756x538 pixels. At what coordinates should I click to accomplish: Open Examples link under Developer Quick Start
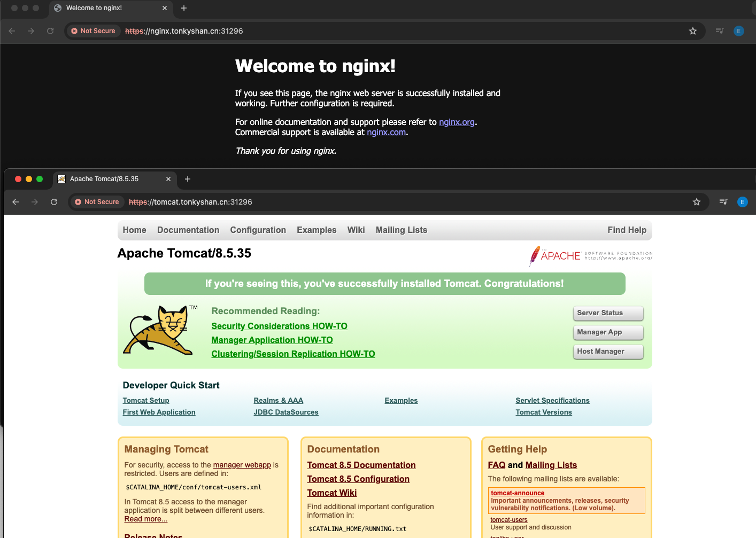tap(401, 401)
